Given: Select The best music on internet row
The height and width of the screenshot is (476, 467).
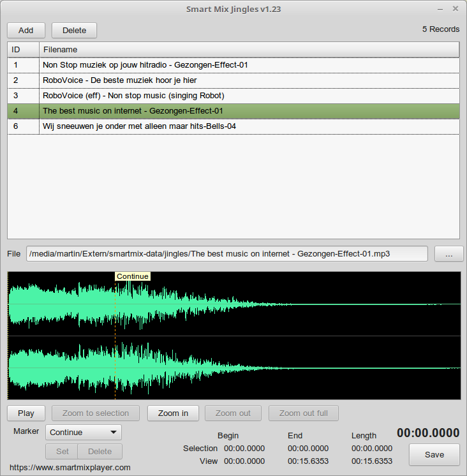Looking at the screenshot, I should (x=133, y=111).
